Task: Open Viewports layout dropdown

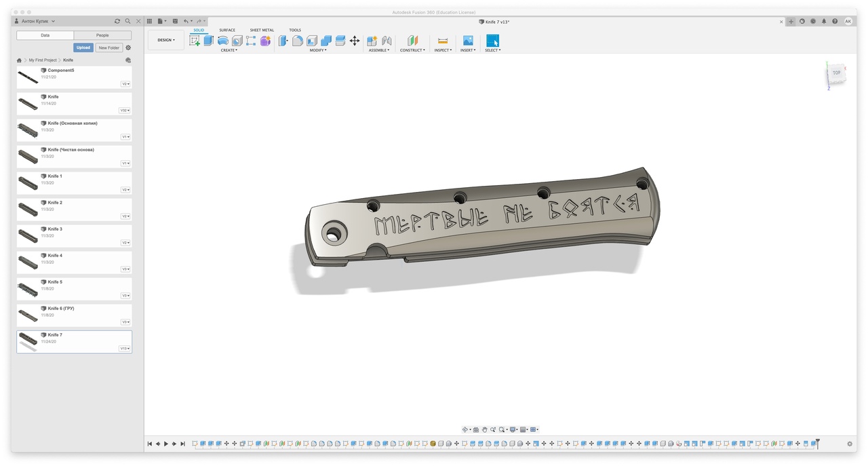Action: 534,429
